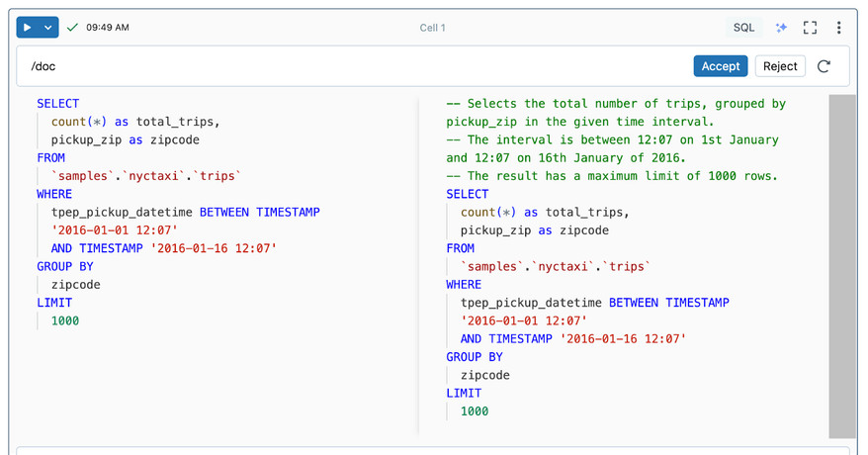Click the green checkmark execution status
Viewport: 868px width, 455px height.
(x=72, y=28)
